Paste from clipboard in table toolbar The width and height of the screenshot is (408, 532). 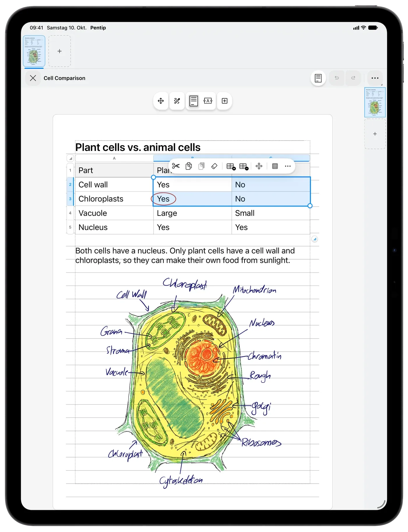[201, 166]
